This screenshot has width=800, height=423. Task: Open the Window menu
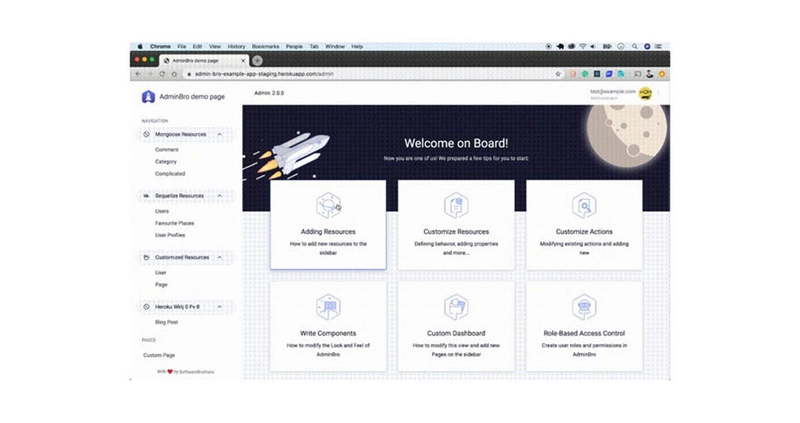pyautogui.click(x=335, y=46)
